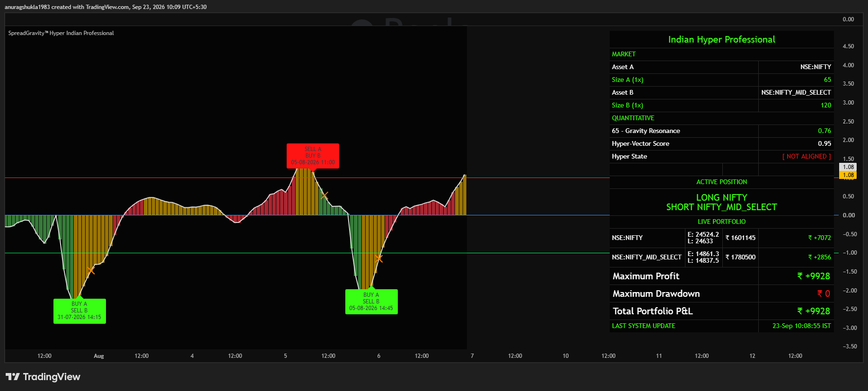Image resolution: width=868 pixels, height=391 pixels.
Task: Click the LONG NIFTY position text
Action: pos(721,197)
